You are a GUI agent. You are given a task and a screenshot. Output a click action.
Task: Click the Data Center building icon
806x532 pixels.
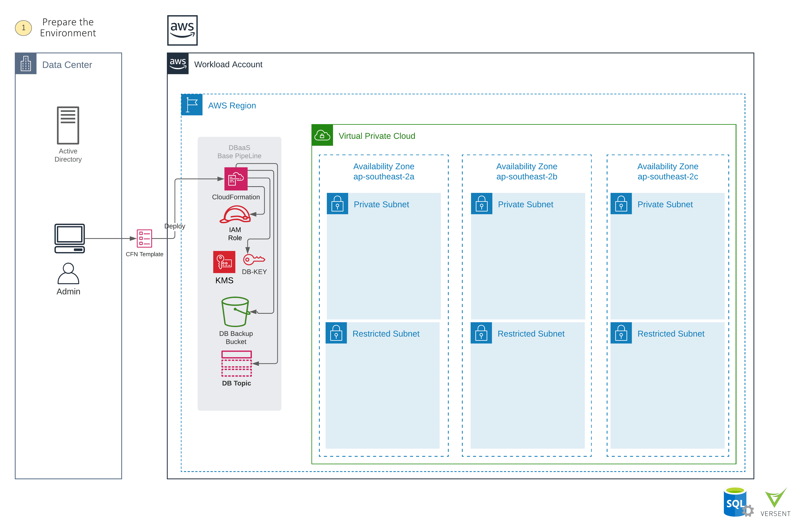(x=26, y=63)
